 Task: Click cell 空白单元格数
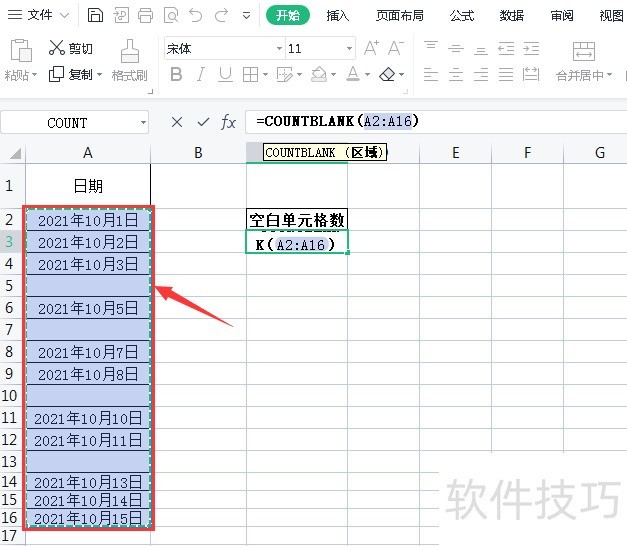pyautogui.click(x=297, y=220)
